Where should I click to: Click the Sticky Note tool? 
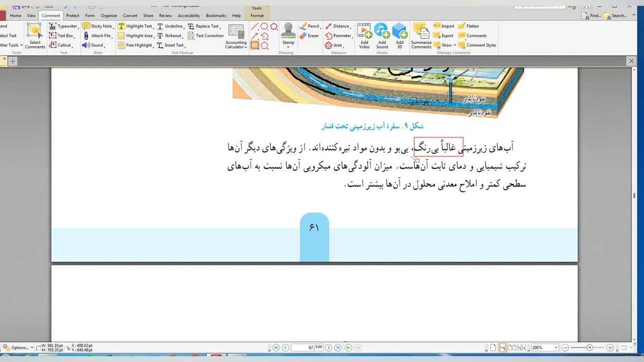97,26
